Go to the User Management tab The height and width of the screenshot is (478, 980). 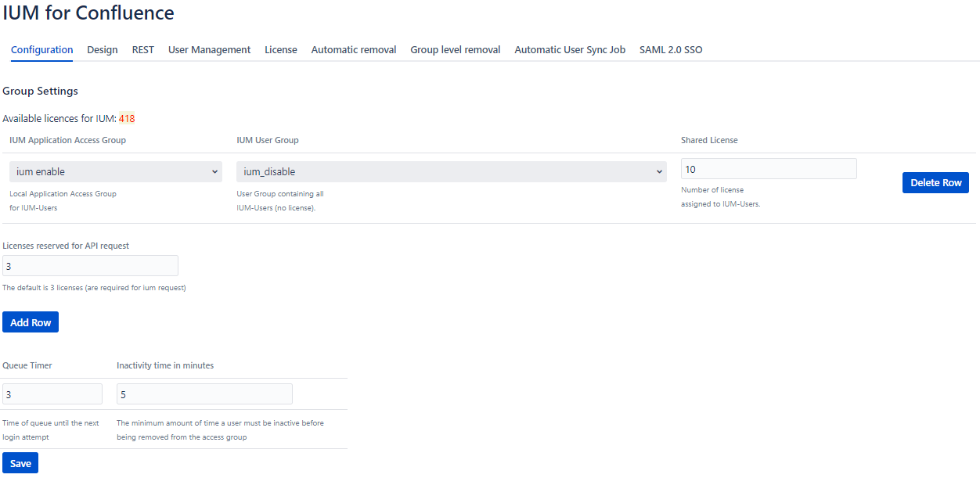click(x=209, y=49)
